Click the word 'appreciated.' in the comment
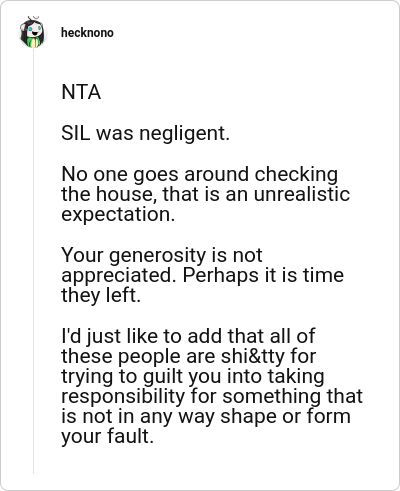This screenshot has width=400, height=491. pyautogui.click(x=119, y=275)
